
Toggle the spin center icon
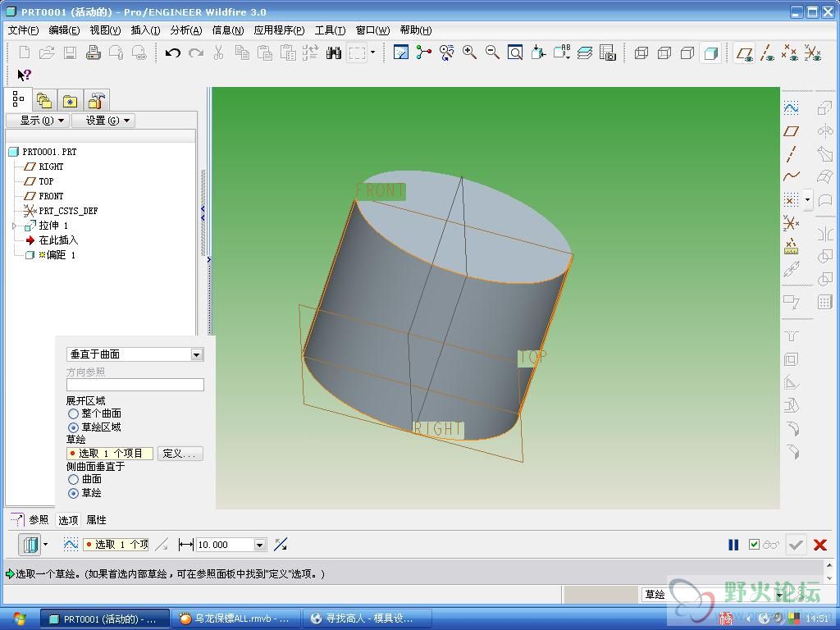424,52
